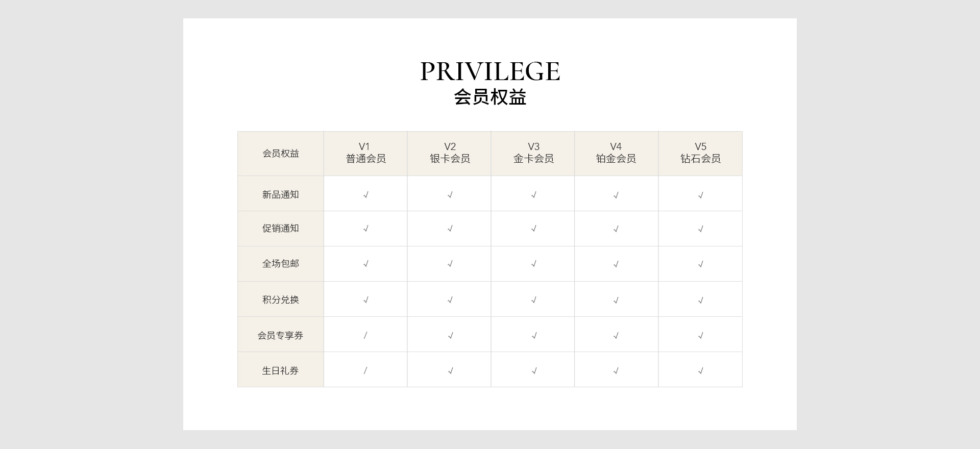The height and width of the screenshot is (449, 980).
Task: Click the checkmark for 促销通知 under V2 银卡会员
Action: 450,229
